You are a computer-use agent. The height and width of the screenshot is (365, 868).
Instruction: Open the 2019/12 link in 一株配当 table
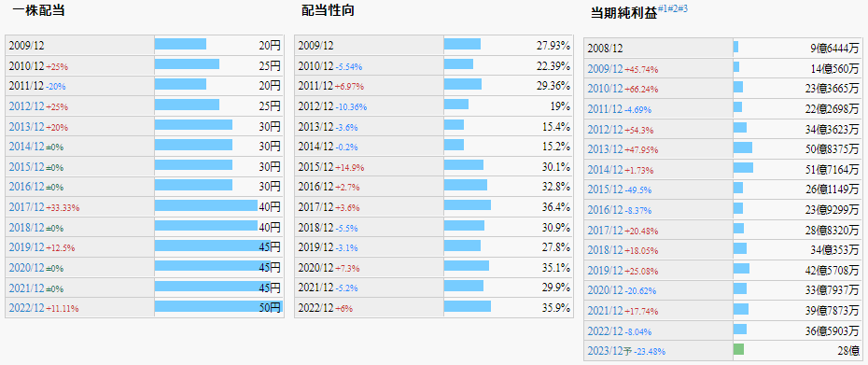tap(26, 248)
